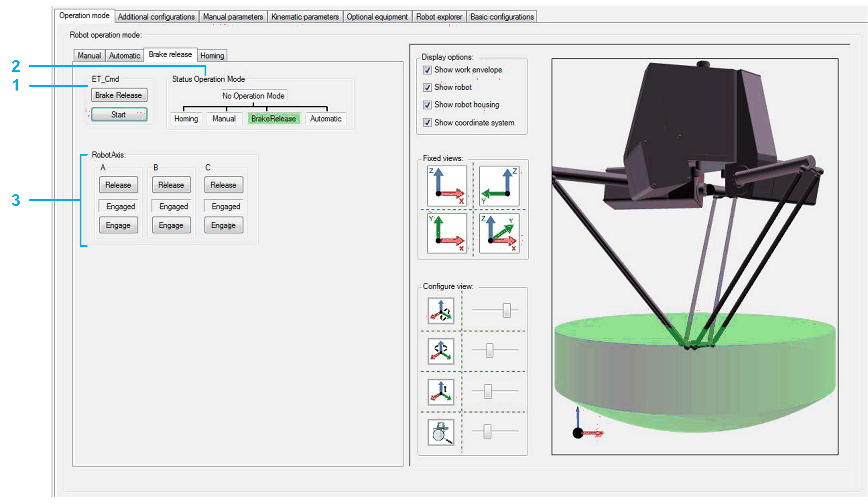Select the Y-X fixed view icon

[447, 233]
